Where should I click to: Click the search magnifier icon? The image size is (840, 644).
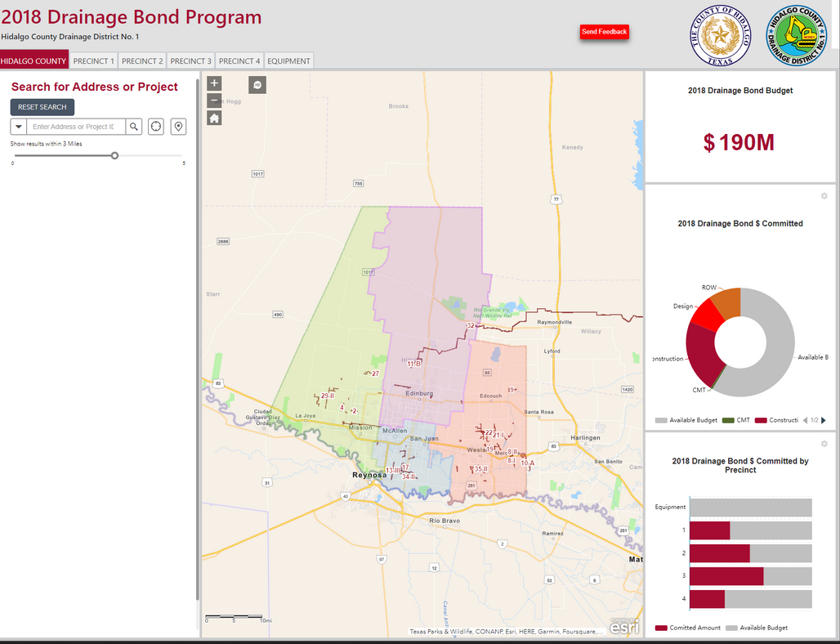(134, 127)
